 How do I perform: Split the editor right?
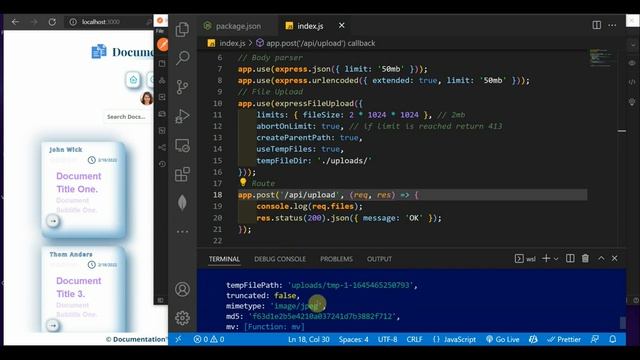pos(597,25)
